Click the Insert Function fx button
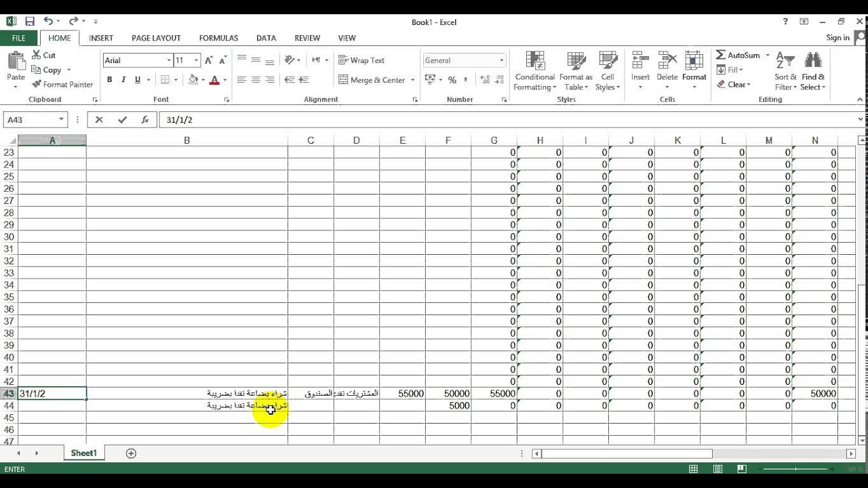The image size is (868, 488). [x=144, y=120]
